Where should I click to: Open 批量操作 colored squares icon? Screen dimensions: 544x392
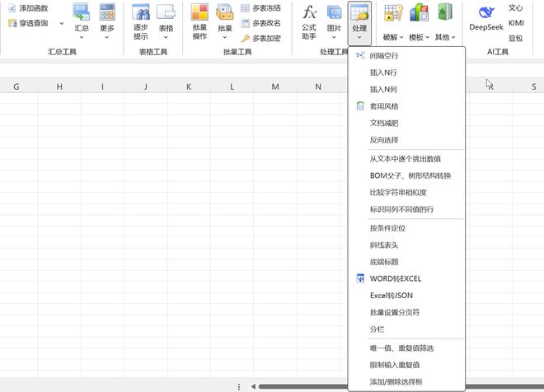click(x=199, y=12)
